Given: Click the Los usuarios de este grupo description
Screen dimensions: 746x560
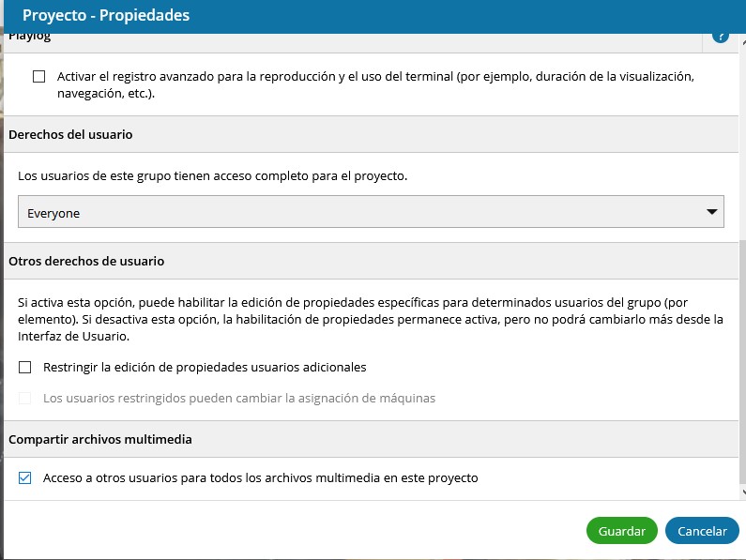Looking at the screenshot, I should pyautogui.click(x=212, y=175).
